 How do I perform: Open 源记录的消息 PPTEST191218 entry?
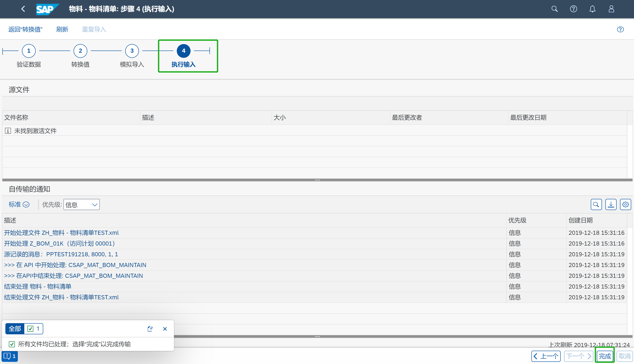(x=61, y=254)
